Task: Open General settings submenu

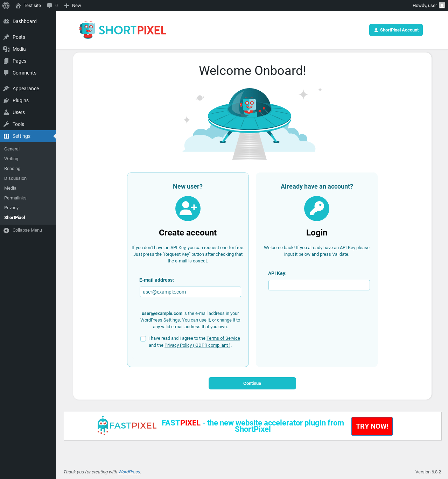Action: coord(12,149)
